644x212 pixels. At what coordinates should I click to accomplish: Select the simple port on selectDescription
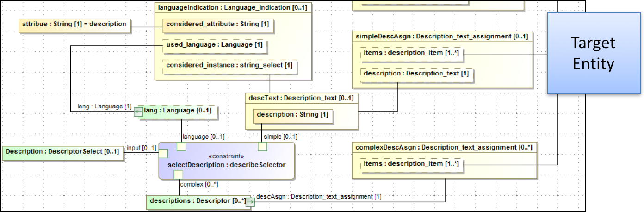[x=262, y=147]
